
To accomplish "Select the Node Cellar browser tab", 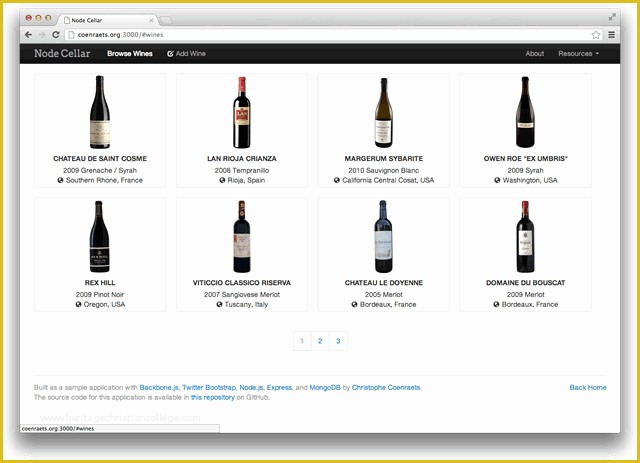I will click(x=108, y=20).
